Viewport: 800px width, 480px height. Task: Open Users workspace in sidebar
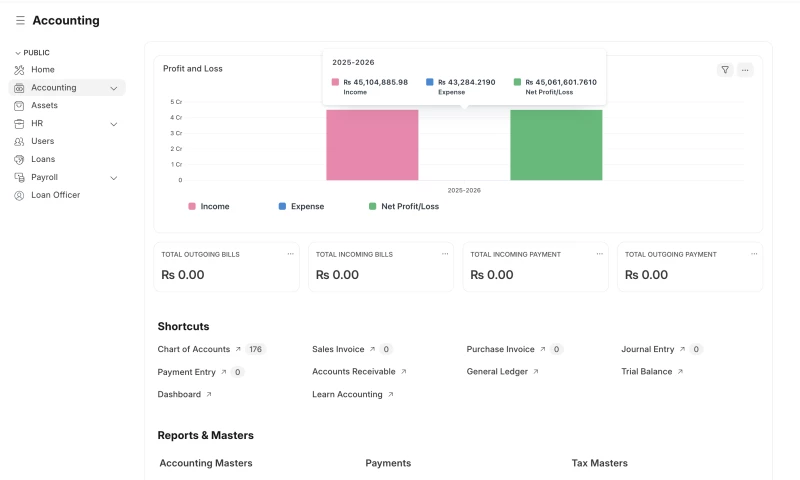tap(42, 141)
